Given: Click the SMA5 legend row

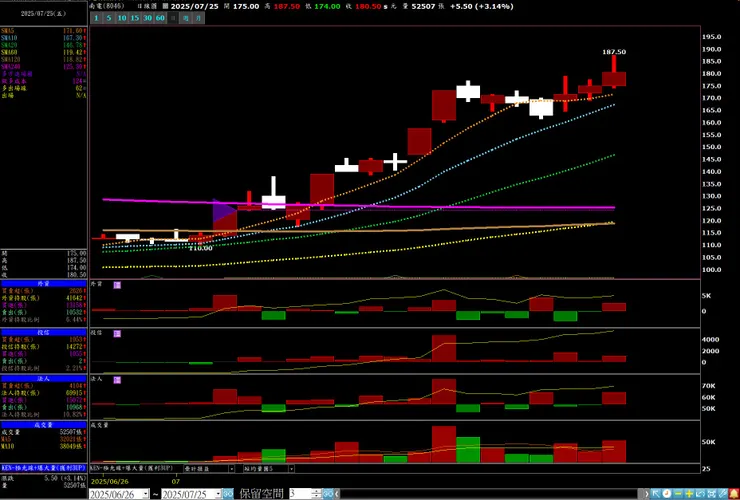Looking at the screenshot, I should [43, 31].
